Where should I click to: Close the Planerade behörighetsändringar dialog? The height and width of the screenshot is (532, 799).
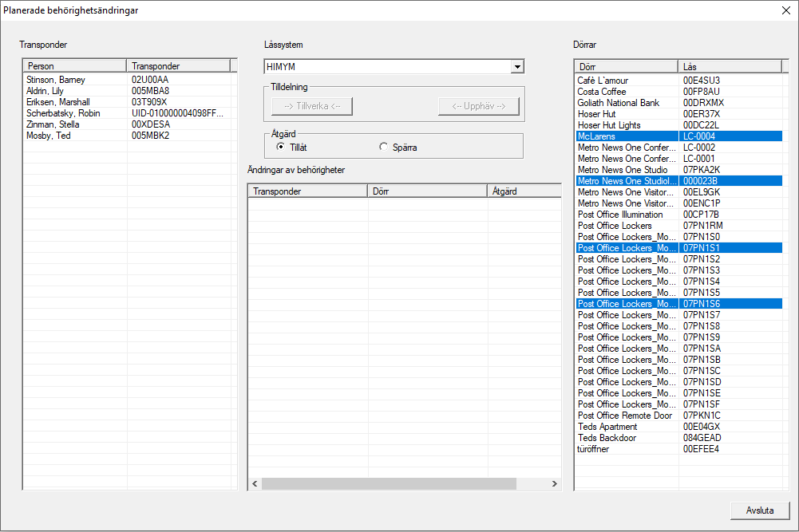pos(785,10)
